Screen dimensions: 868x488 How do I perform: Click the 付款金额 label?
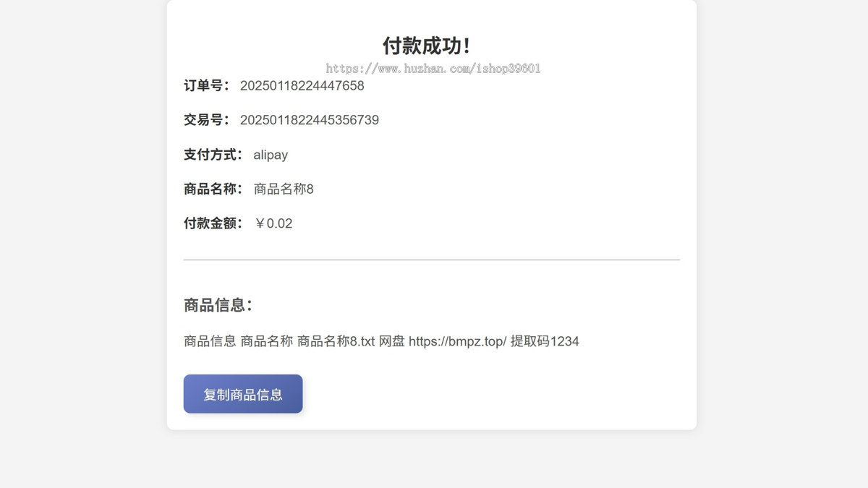point(213,223)
